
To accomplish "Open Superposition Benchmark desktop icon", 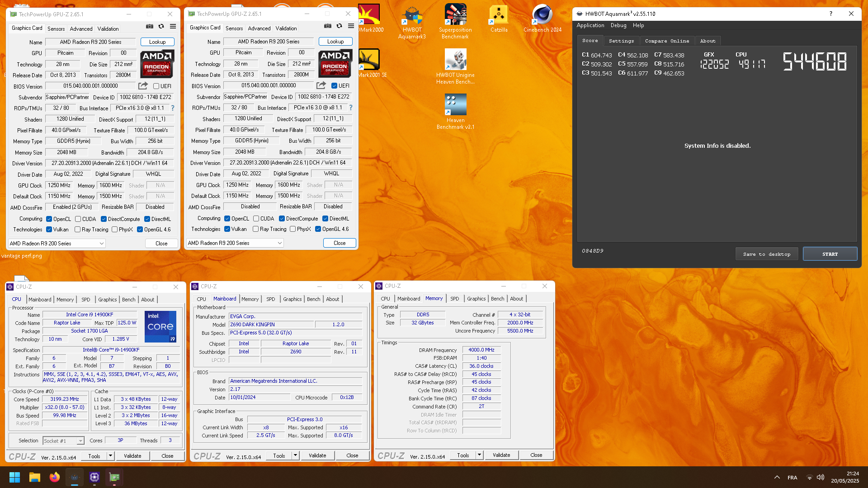I will click(455, 22).
